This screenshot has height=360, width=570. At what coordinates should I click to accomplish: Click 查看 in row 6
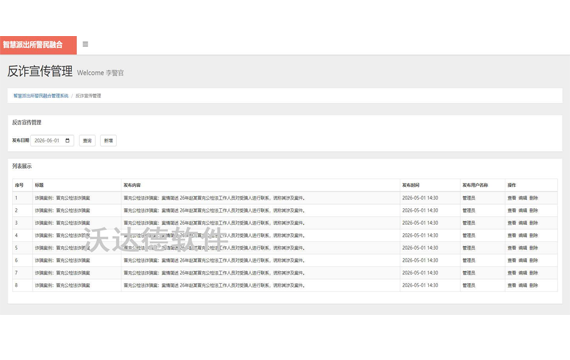(512, 260)
